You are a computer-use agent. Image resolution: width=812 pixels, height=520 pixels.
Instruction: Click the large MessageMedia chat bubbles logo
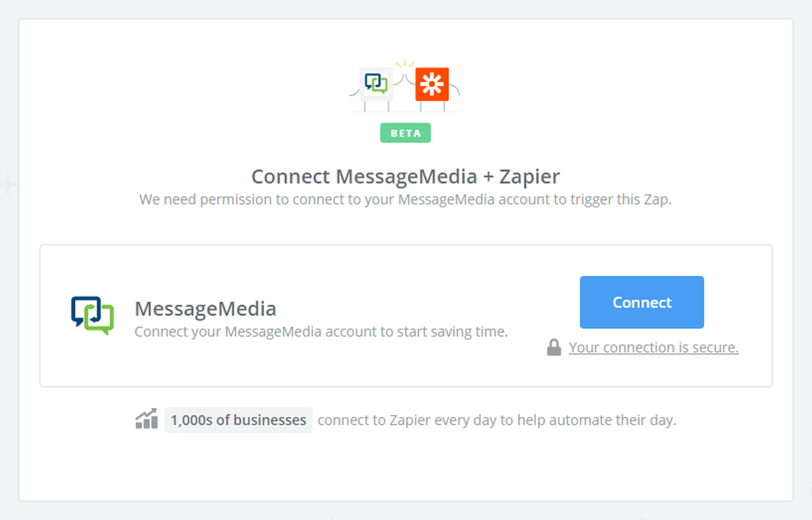93,315
